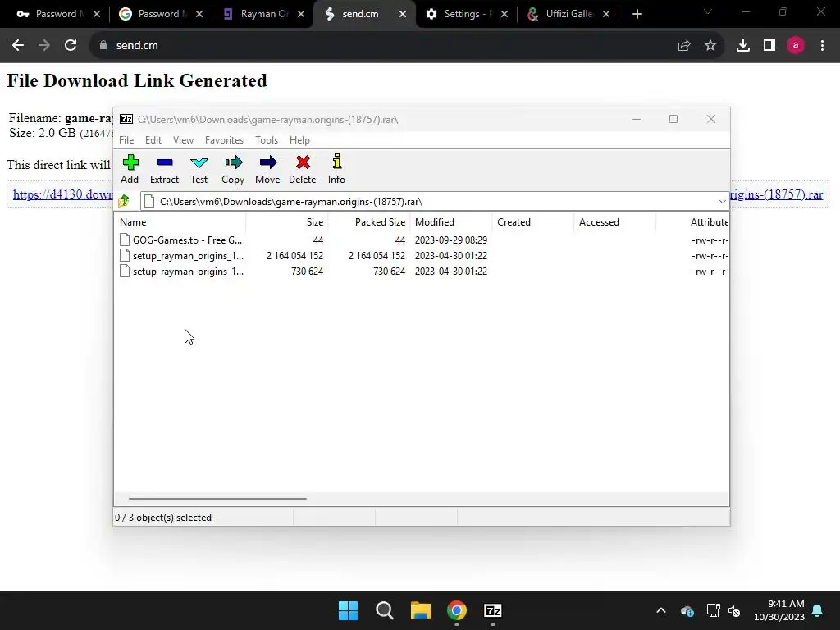The height and width of the screenshot is (630, 840).
Task: Open Chrome's downloads icon
Action: (743, 46)
